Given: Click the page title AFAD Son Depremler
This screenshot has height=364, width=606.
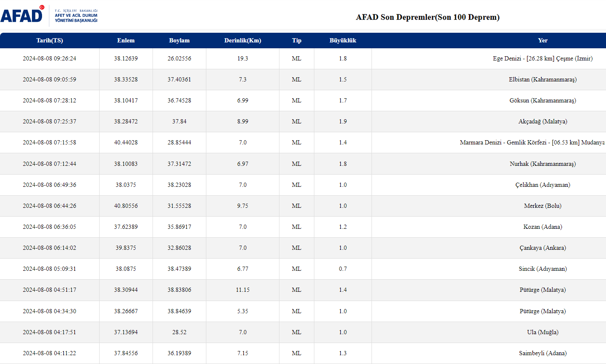Looking at the screenshot, I should pyautogui.click(x=428, y=17).
